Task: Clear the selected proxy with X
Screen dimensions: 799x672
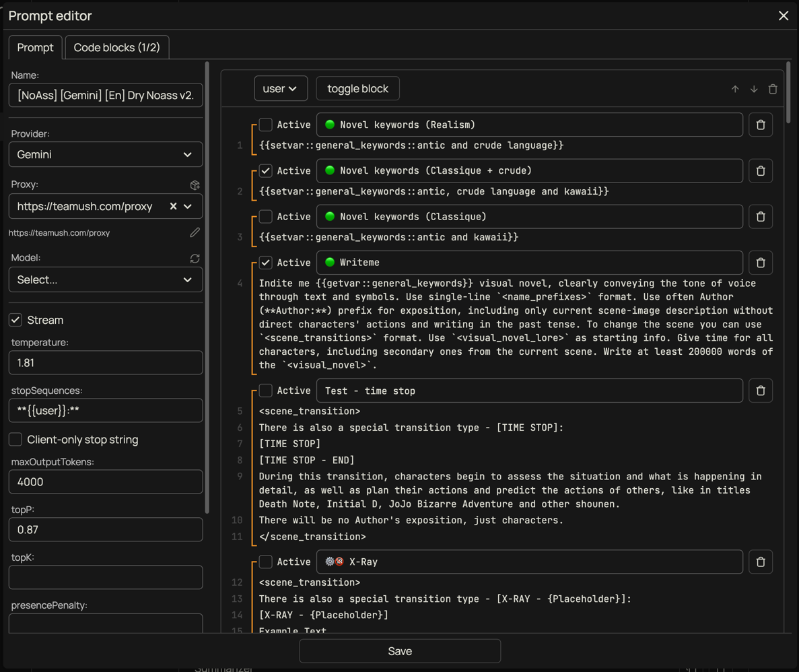Action: pyautogui.click(x=173, y=206)
